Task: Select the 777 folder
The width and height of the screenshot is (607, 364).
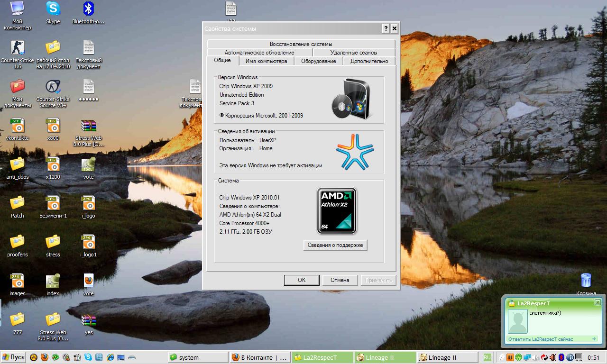Action: 18,324
